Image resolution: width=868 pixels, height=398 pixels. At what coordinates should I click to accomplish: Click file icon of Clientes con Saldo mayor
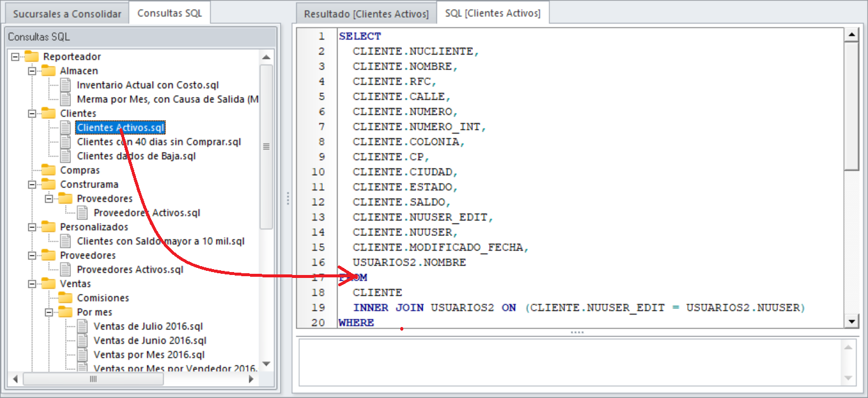66,241
